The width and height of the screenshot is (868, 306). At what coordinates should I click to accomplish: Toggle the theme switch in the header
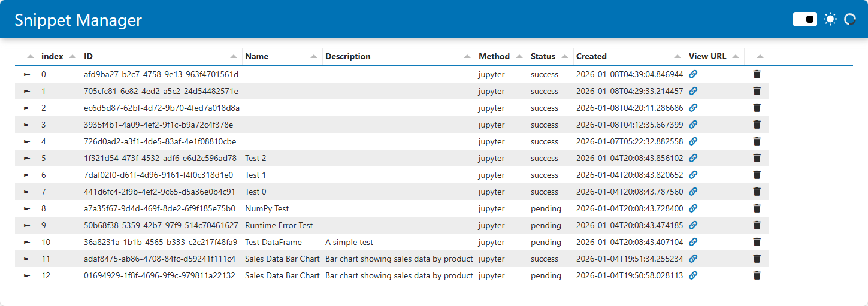click(805, 19)
